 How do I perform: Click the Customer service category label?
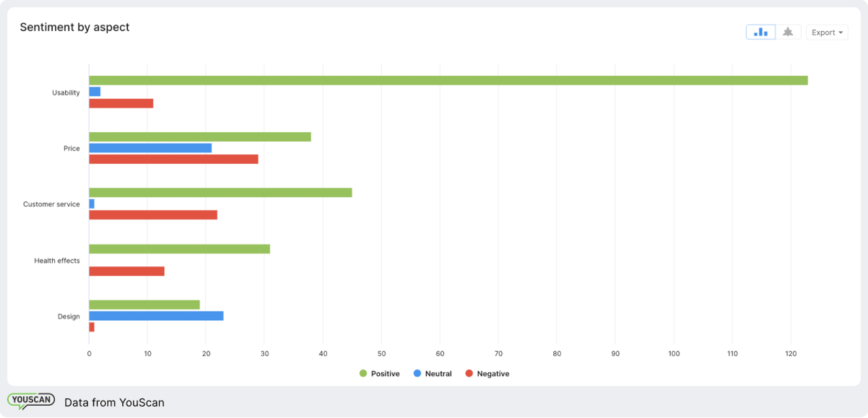point(52,204)
